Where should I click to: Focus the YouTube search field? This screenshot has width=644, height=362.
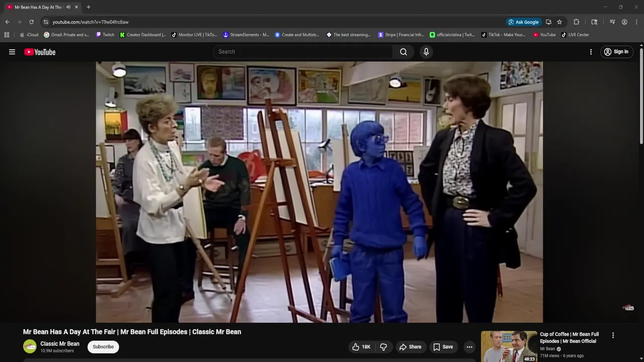pos(303,52)
